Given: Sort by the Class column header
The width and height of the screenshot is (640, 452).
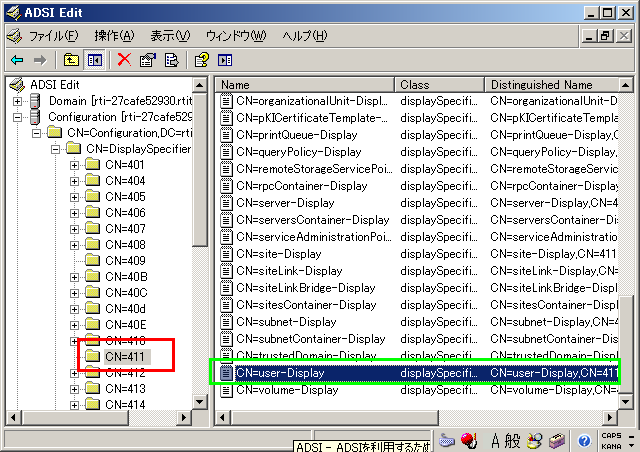Looking at the screenshot, I should pos(440,85).
